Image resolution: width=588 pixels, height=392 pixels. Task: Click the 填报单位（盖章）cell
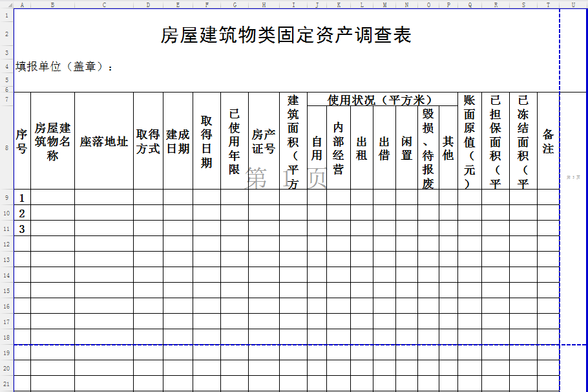65,67
